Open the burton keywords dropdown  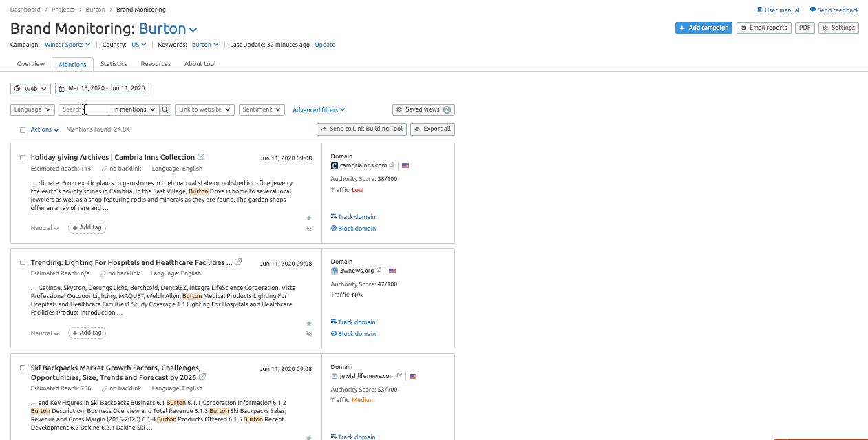(205, 45)
